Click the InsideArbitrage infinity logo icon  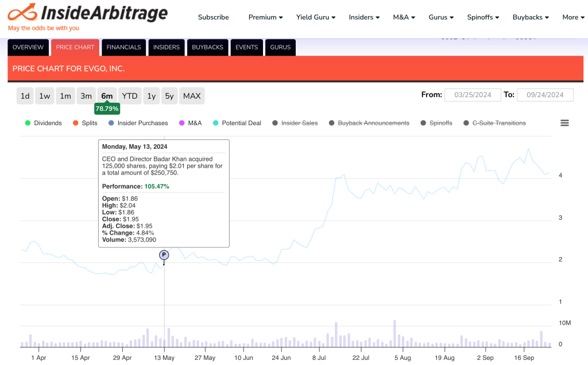pyautogui.click(x=22, y=13)
